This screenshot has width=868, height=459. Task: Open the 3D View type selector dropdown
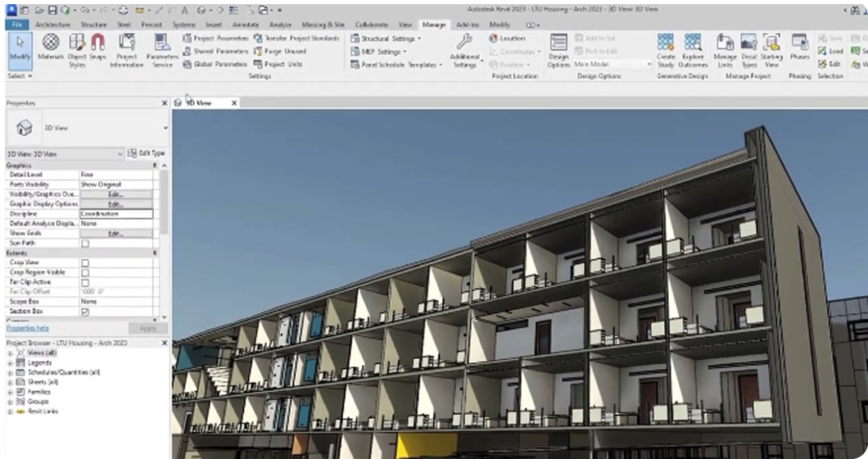pyautogui.click(x=88, y=128)
